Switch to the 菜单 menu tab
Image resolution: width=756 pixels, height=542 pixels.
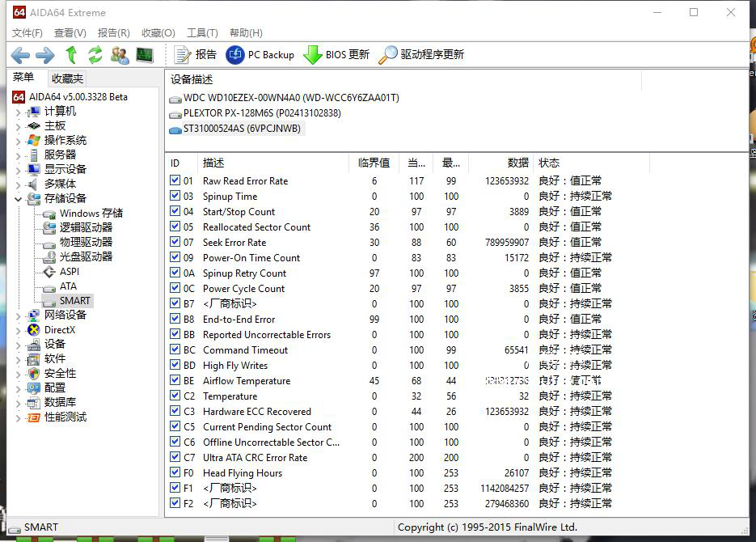point(23,78)
